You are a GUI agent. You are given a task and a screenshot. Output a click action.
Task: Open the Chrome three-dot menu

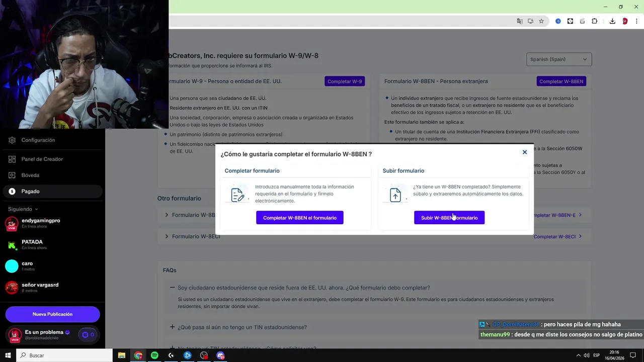636,21
